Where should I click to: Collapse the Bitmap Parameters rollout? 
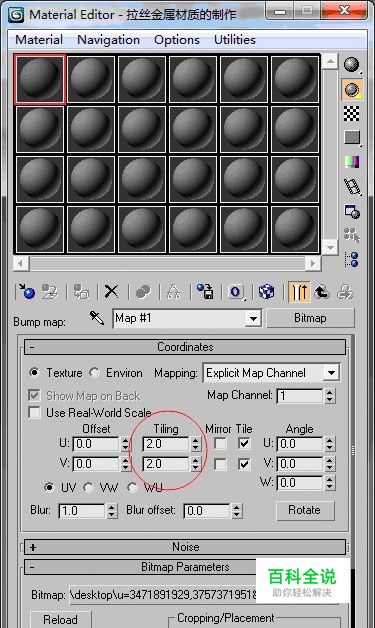coord(185,567)
